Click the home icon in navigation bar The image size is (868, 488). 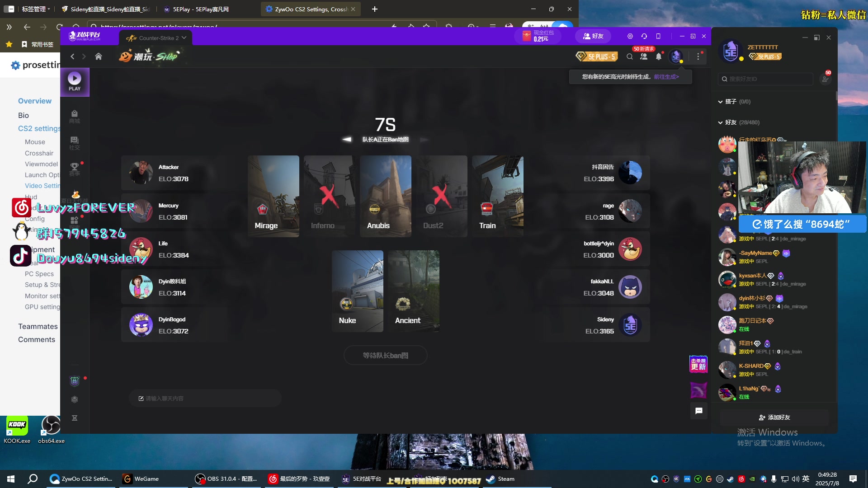[99, 56]
